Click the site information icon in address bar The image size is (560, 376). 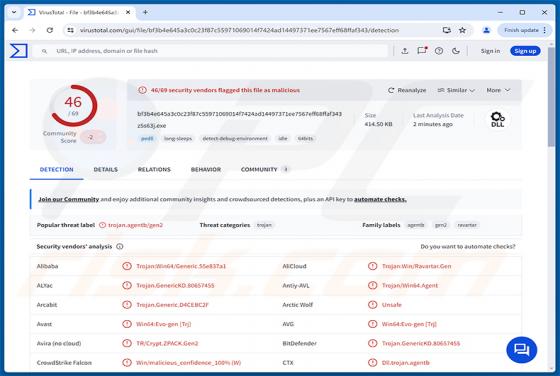click(70, 30)
